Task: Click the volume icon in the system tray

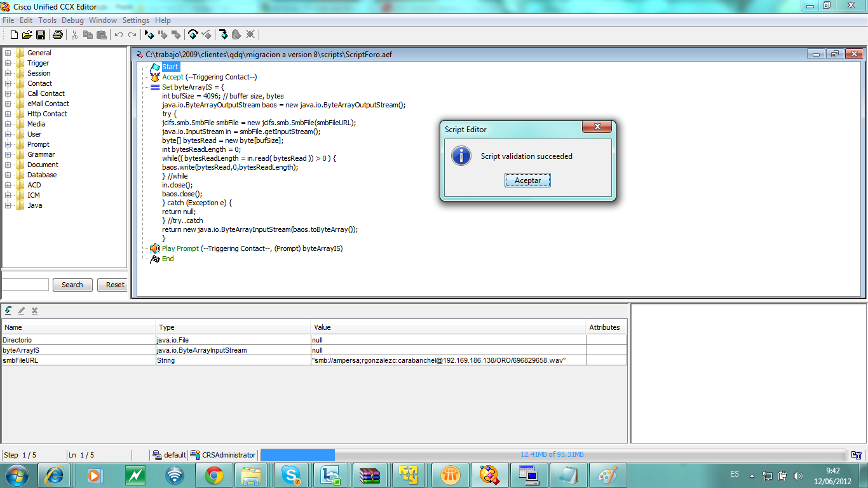Action: [799, 475]
